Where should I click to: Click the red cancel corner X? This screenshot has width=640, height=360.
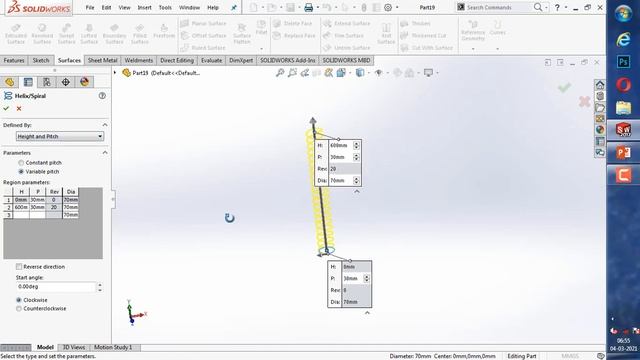click(584, 101)
